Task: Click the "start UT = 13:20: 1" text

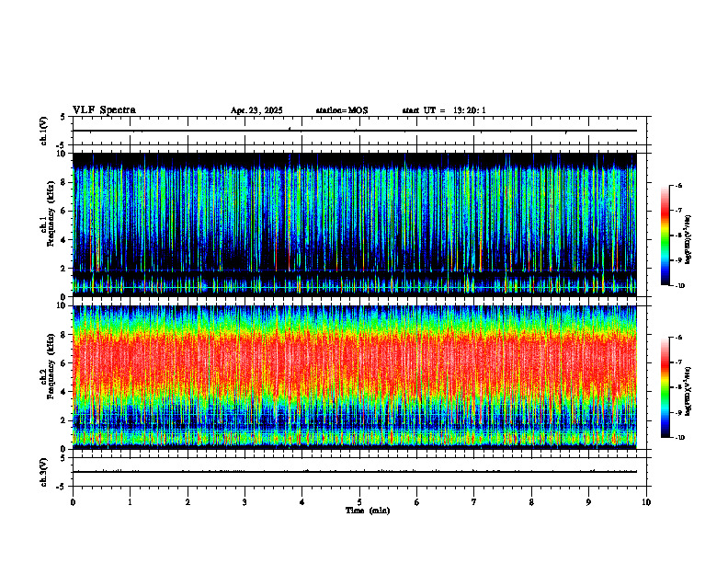Action: point(444,110)
